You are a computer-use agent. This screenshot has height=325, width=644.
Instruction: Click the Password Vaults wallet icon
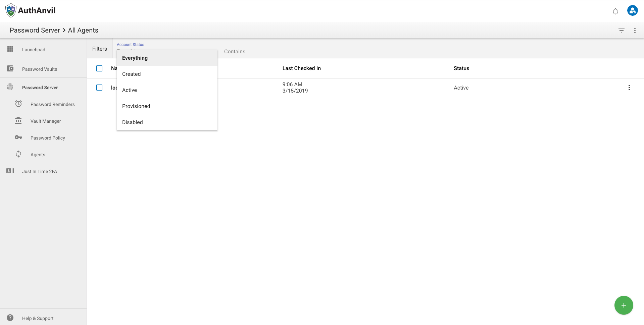click(10, 69)
